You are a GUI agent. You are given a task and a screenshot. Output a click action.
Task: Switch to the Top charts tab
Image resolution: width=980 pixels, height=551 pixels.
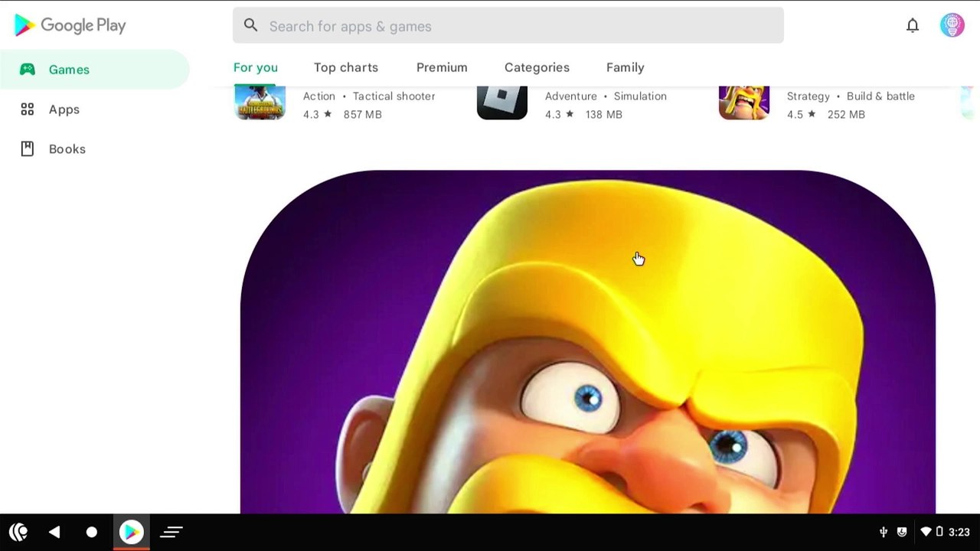click(x=346, y=67)
